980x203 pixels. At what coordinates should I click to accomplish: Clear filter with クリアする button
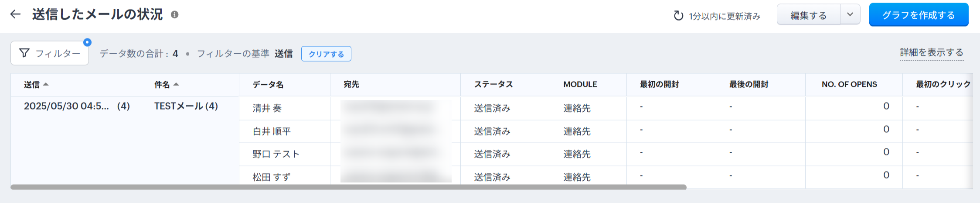coord(326,54)
